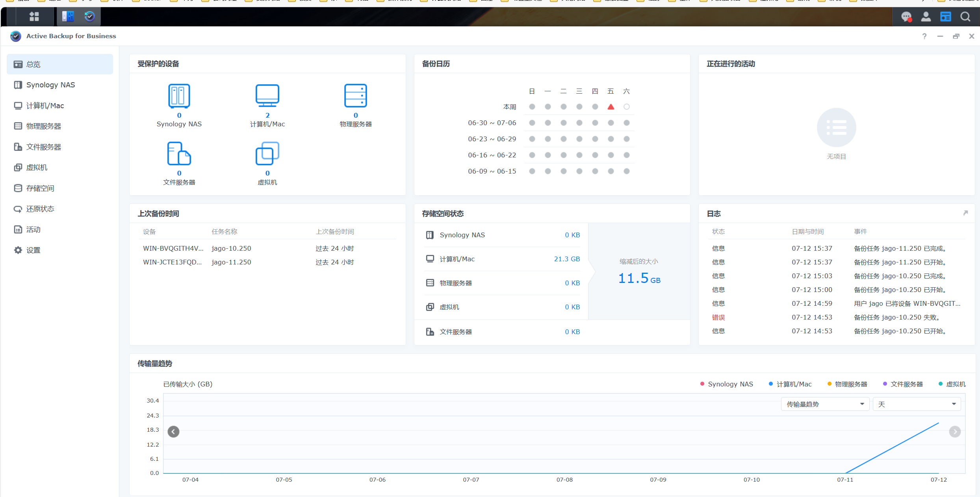
Task: Click the 07-11 date on chart axis
Action: pos(845,480)
